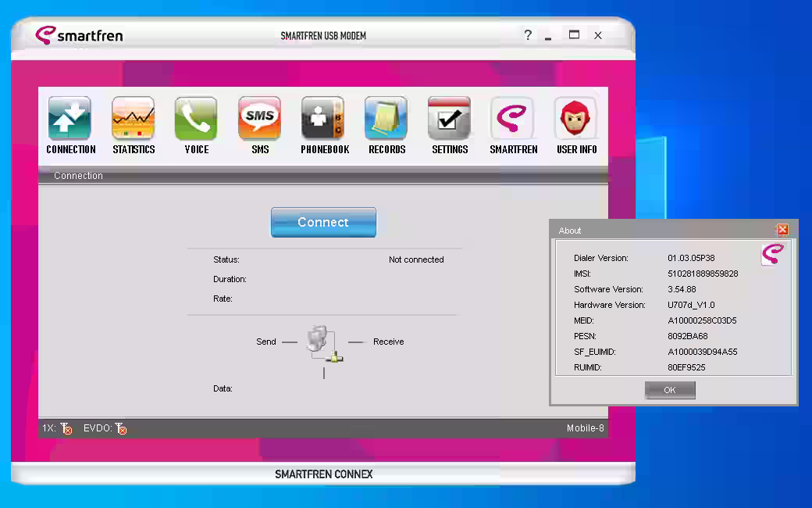Click OK in the About dialog
812x508 pixels.
coord(670,390)
